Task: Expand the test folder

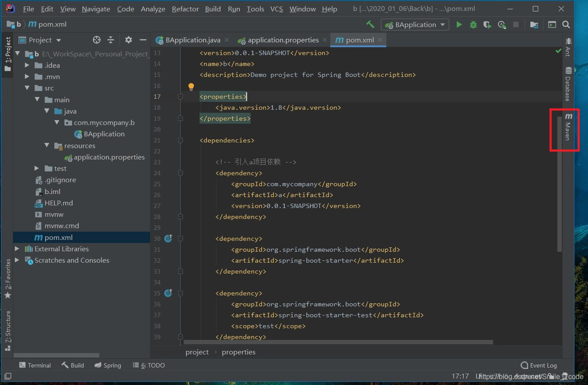Action: pos(37,168)
